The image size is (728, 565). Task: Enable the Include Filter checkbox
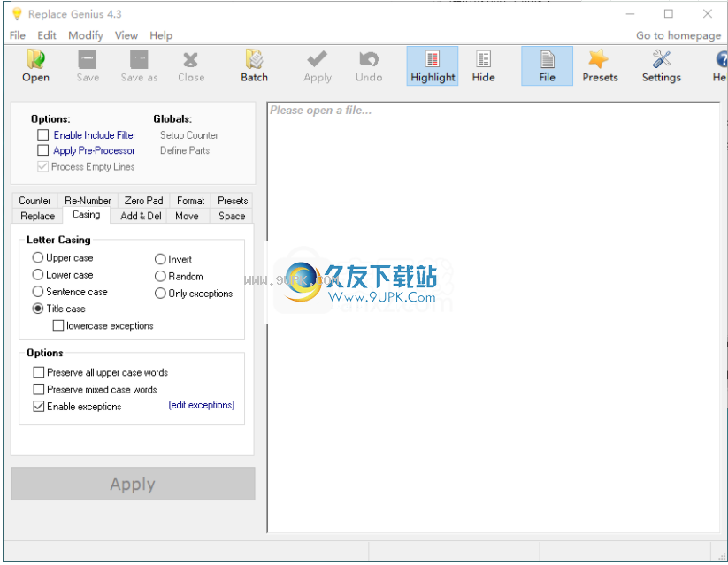(43, 135)
